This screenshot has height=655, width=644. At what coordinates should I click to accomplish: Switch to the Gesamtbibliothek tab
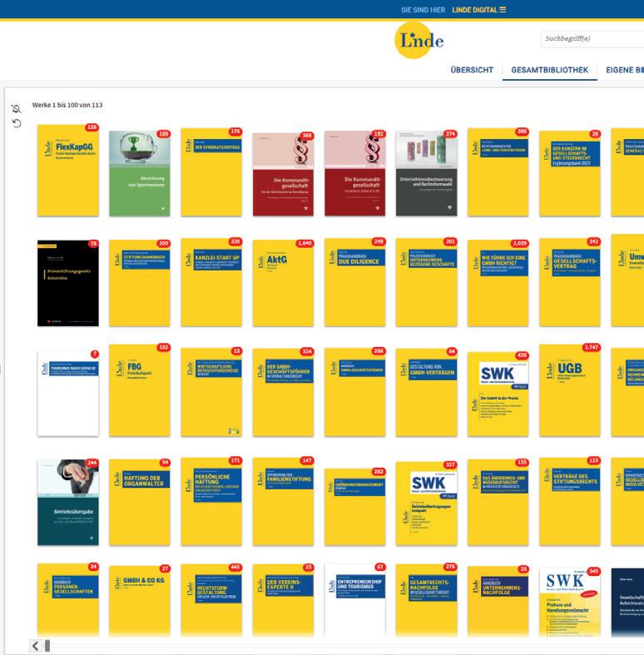(550, 70)
